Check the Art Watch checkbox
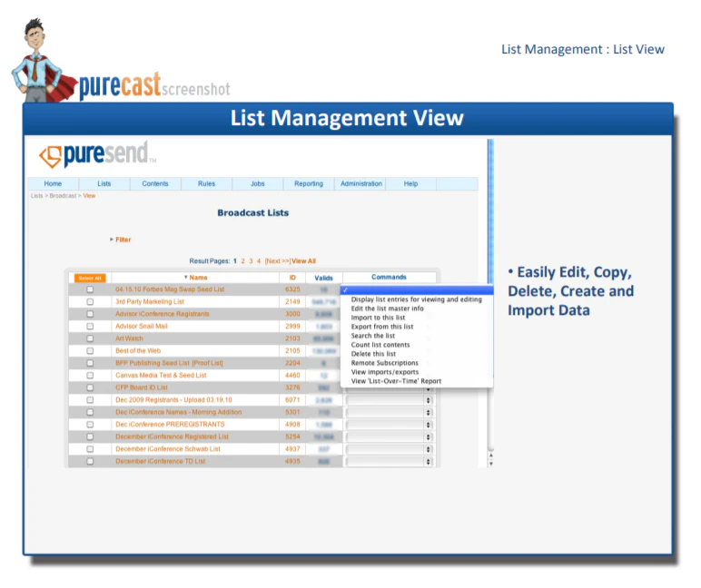This screenshot has width=701, height=588. [90, 338]
